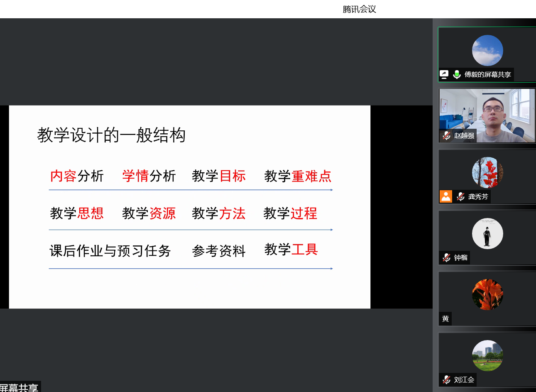Click the 傅毅的屏幕共享 name label
This screenshot has width=536, height=392.
(487, 74)
